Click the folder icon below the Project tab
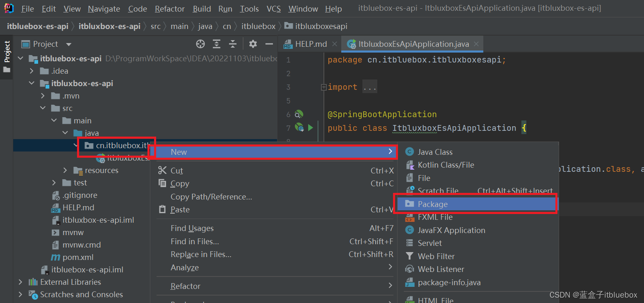The height and width of the screenshot is (303, 644). coord(7,70)
